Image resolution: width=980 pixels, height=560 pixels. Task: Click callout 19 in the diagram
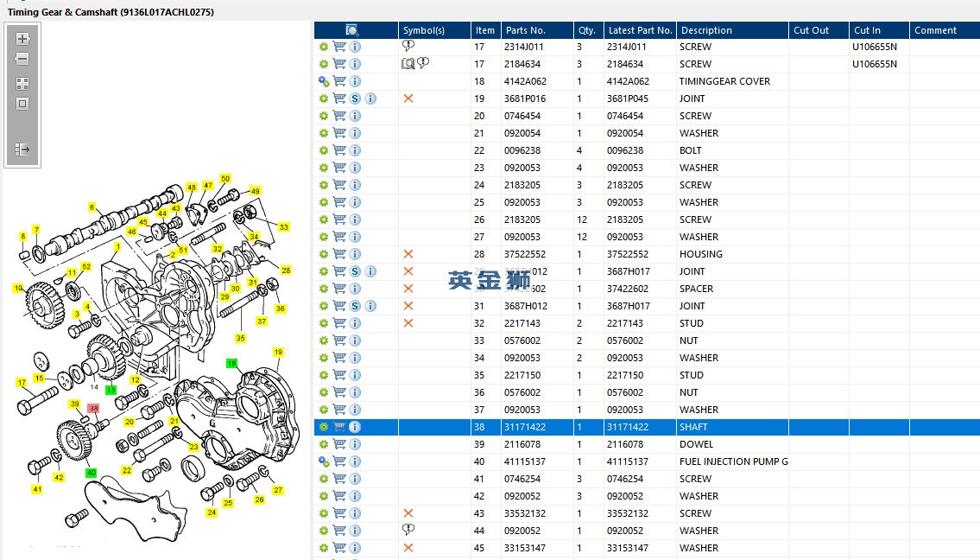(278, 353)
